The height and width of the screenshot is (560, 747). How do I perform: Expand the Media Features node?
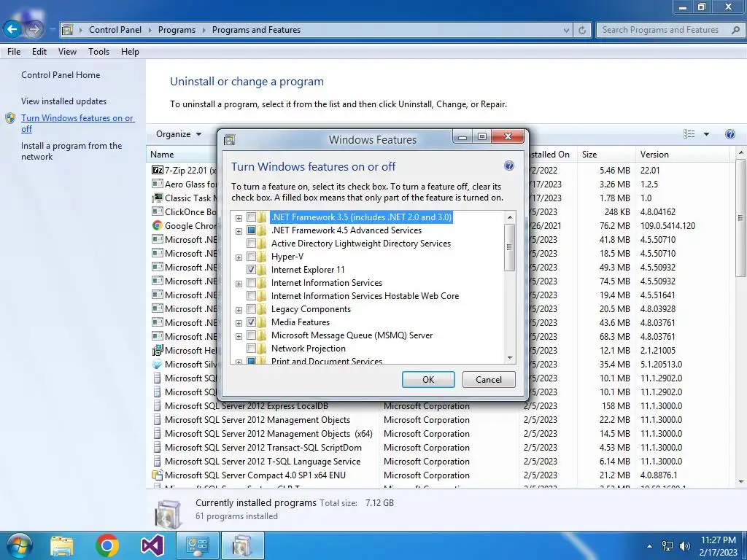click(239, 323)
